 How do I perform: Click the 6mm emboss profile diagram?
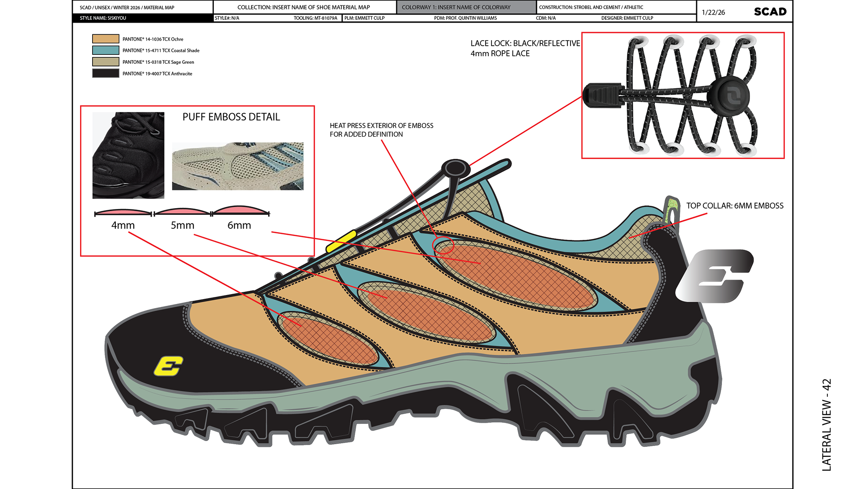tap(241, 210)
